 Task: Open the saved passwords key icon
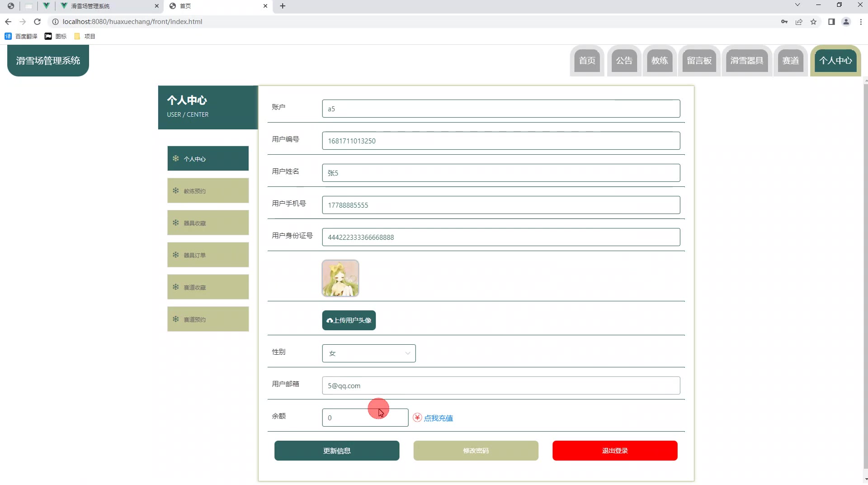click(x=784, y=22)
